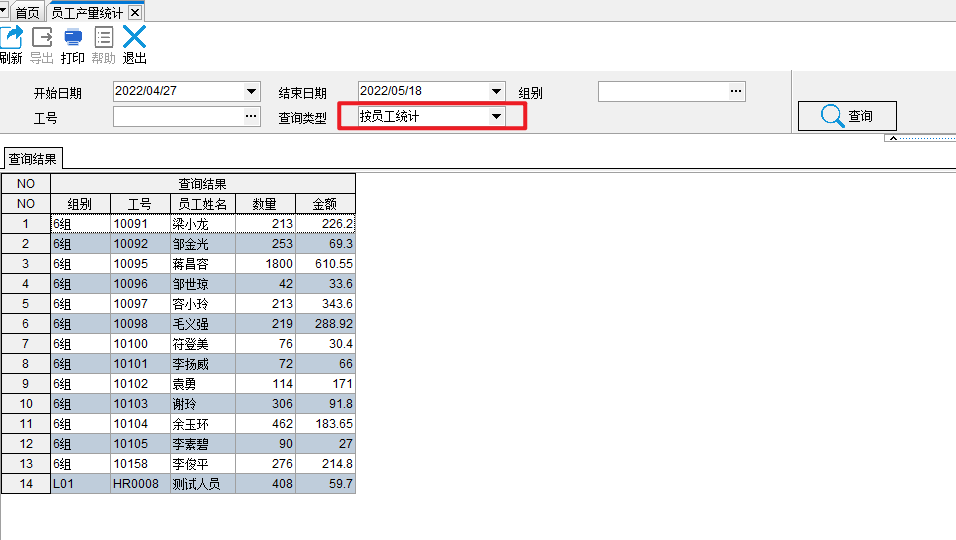This screenshot has height=540, width=956.
Task: Click the 数量 column header
Action: [265, 204]
